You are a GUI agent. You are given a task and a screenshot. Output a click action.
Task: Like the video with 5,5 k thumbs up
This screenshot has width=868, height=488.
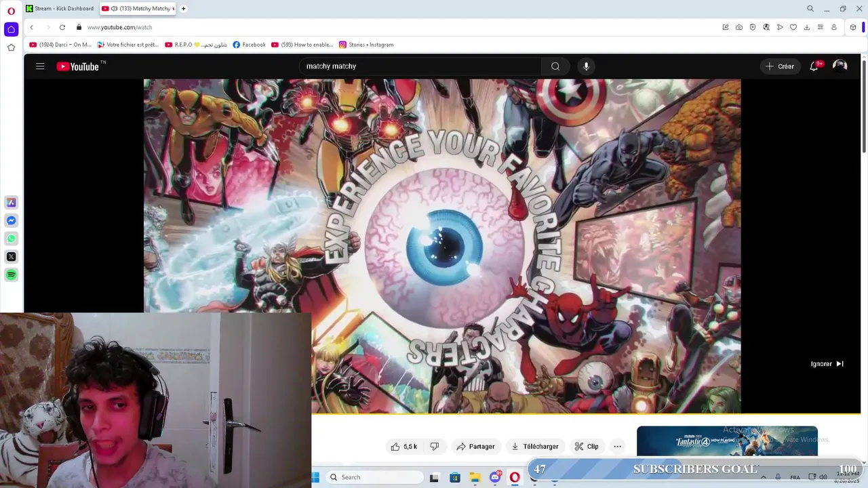403,447
